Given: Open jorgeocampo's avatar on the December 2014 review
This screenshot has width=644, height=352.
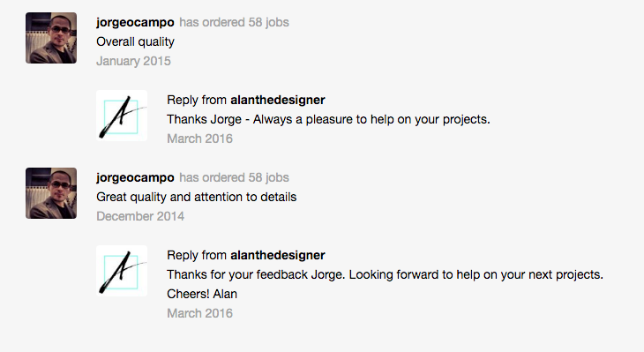Looking at the screenshot, I should tap(51, 193).
